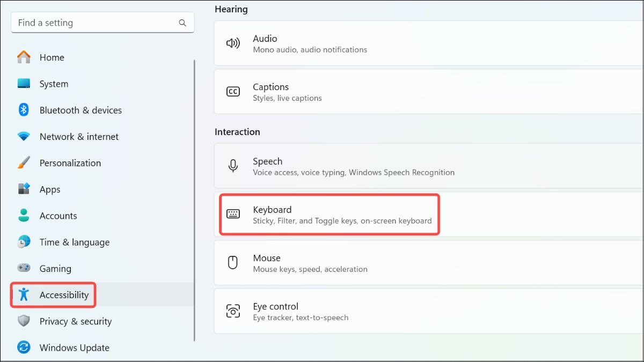Click the Network wifi icon
Image resolution: width=644 pixels, height=362 pixels.
point(24,137)
